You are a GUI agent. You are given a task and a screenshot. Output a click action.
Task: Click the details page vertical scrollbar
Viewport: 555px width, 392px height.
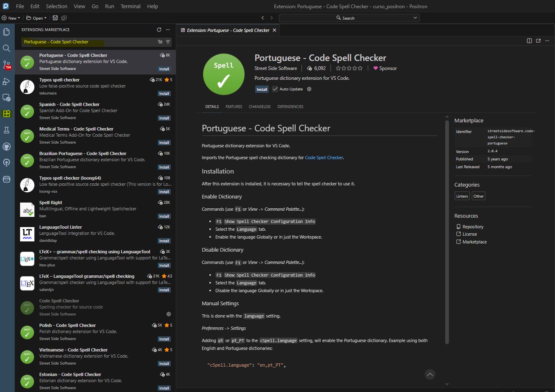(x=447, y=229)
